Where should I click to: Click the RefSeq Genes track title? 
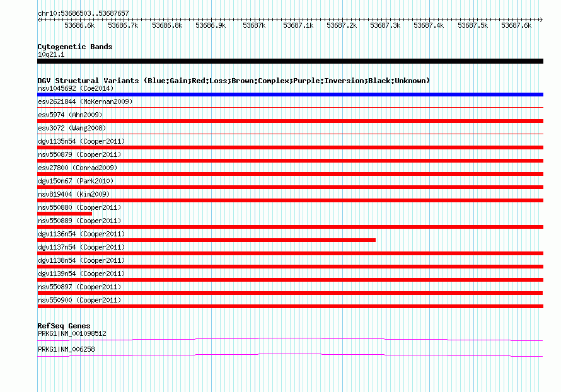64,326
